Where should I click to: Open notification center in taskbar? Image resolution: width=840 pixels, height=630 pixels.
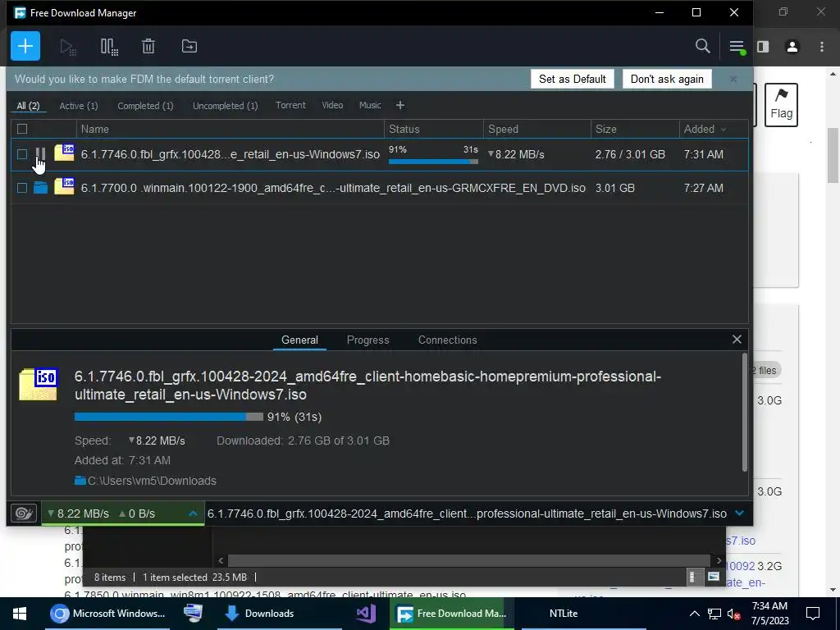coord(813,614)
